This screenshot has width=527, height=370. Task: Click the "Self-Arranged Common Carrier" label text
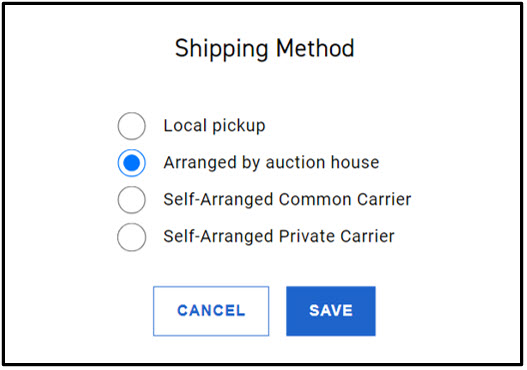287,199
